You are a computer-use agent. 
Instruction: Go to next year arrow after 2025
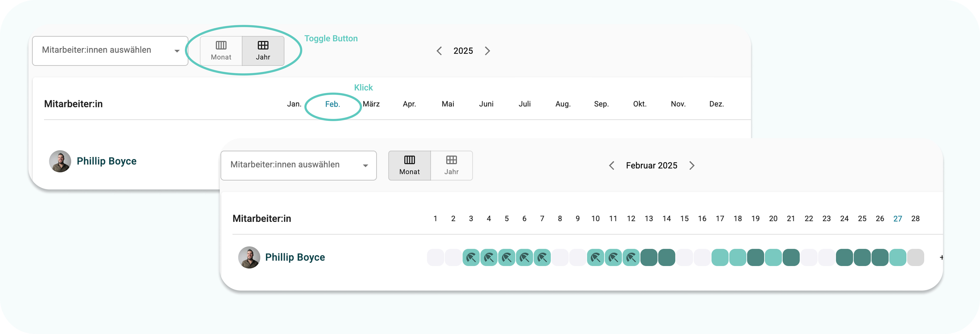click(x=487, y=51)
